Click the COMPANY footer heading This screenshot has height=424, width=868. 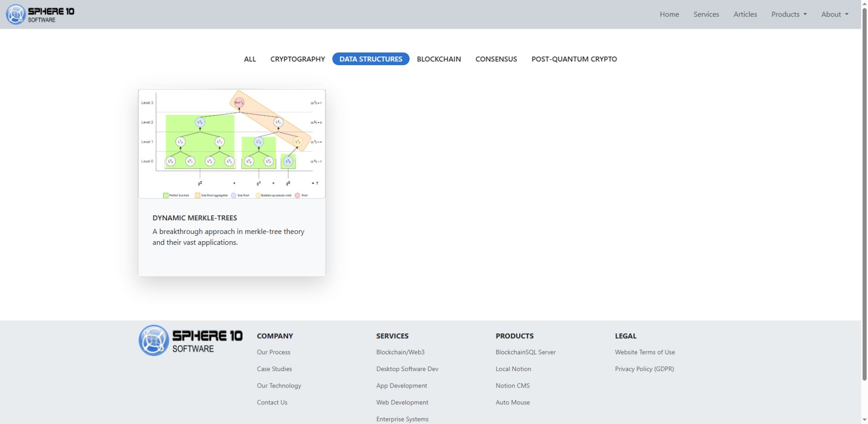(x=275, y=336)
